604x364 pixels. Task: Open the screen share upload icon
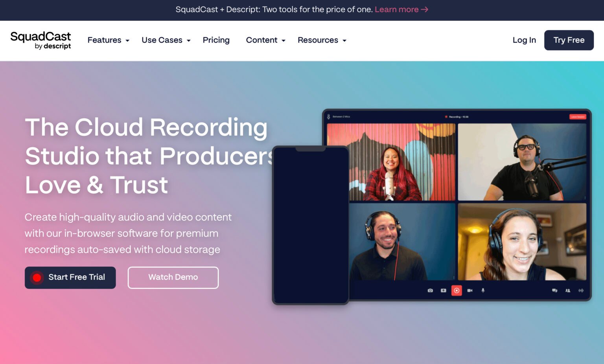(x=443, y=290)
